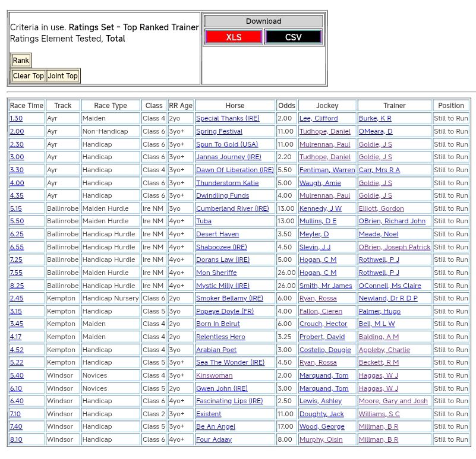Open the 1.30 Ayr race time link
This screenshot has height=459, width=476.
tap(16, 119)
